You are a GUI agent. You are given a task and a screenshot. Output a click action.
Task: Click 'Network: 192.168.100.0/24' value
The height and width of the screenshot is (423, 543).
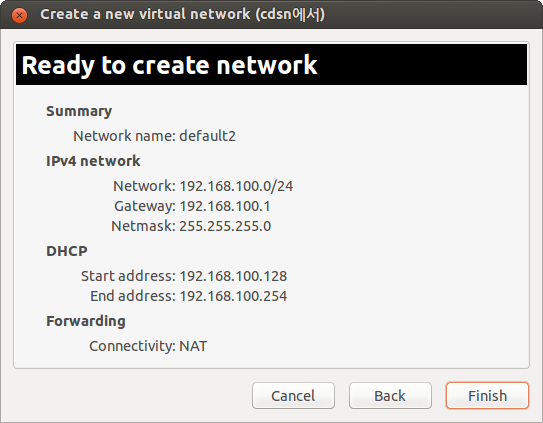pos(203,186)
